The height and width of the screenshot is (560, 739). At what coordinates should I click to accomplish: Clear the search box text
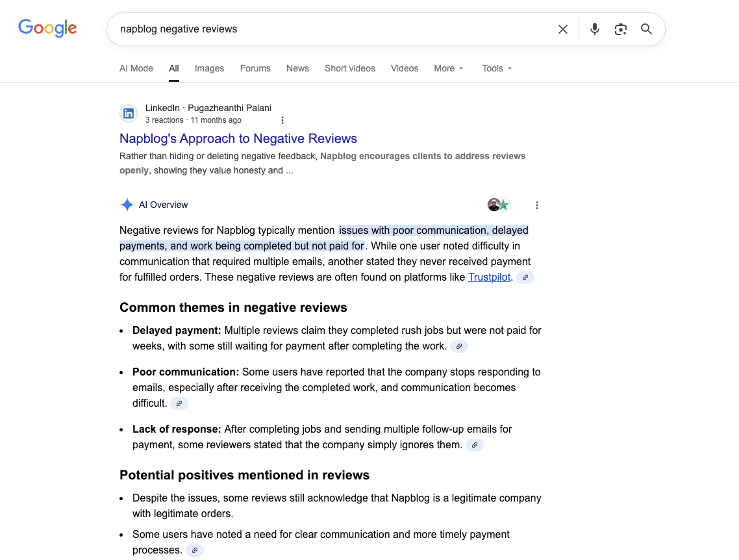[x=562, y=29]
